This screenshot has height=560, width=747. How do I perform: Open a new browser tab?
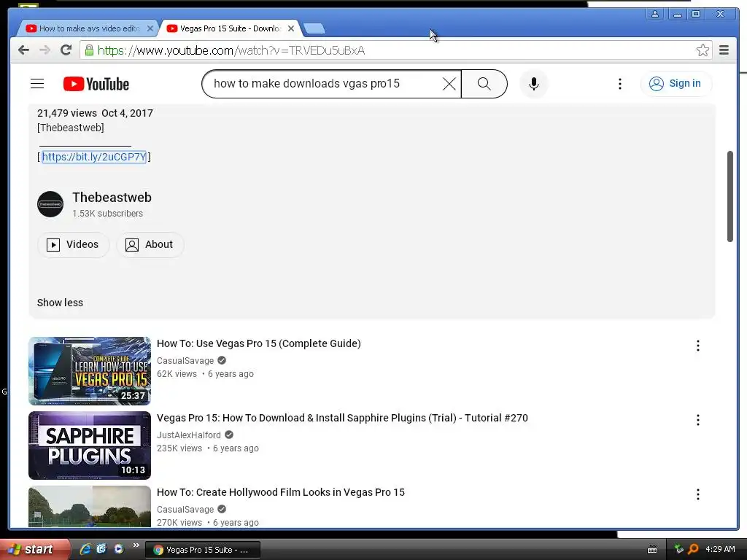314,29
